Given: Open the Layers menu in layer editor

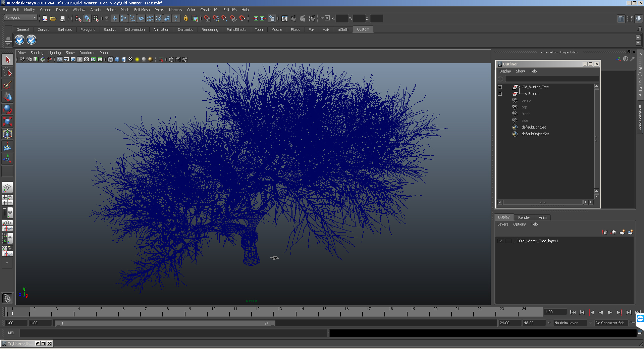Looking at the screenshot, I should 502,224.
